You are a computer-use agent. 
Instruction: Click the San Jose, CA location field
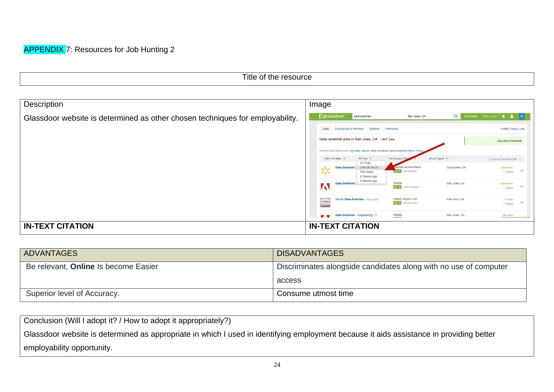[429, 116]
